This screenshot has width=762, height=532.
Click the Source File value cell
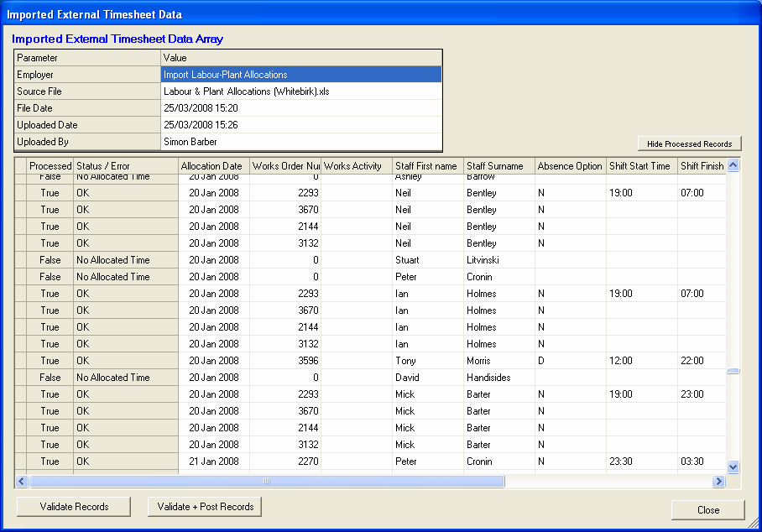tap(300, 91)
